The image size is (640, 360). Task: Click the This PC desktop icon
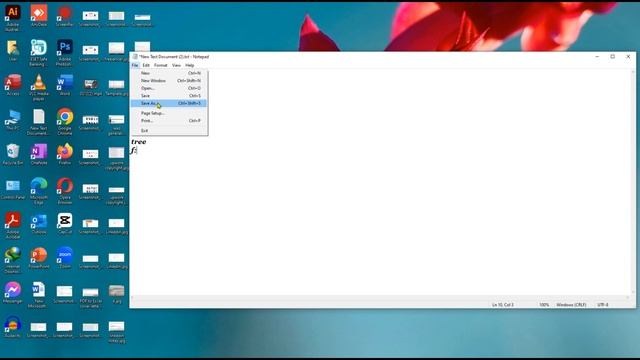(x=13, y=120)
